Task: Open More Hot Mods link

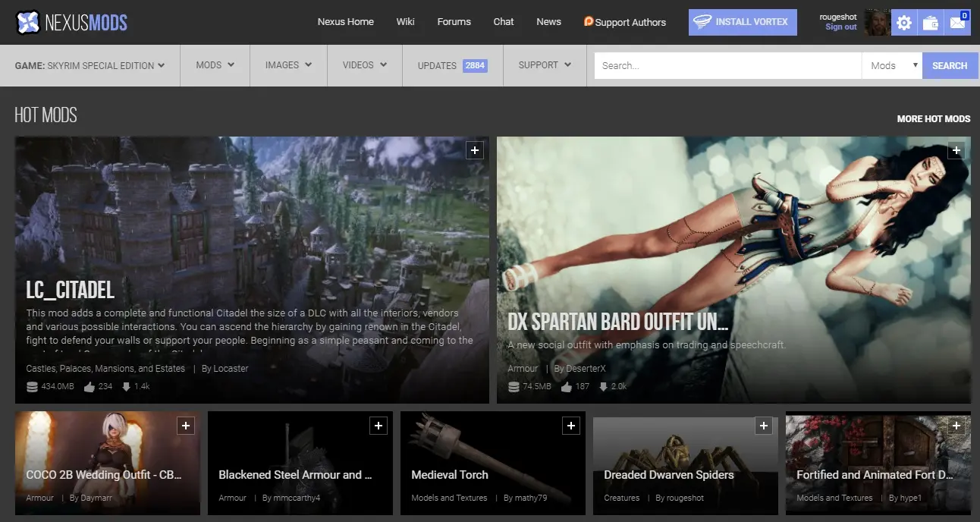Action: (x=934, y=119)
